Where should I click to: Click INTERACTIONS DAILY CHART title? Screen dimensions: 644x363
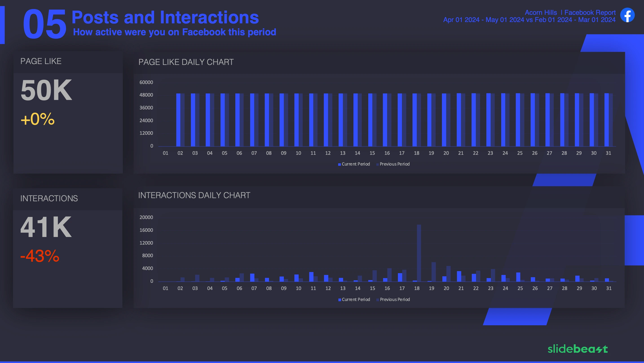pyautogui.click(x=194, y=195)
